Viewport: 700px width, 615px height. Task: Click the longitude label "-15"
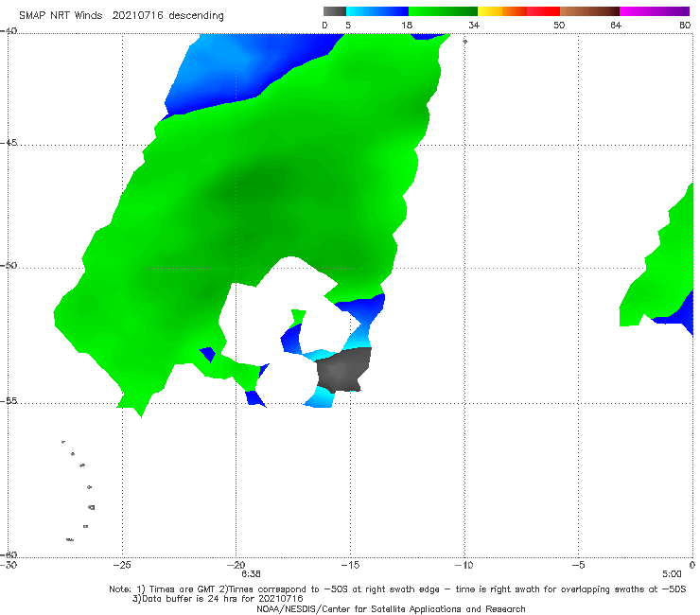[x=350, y=565]
